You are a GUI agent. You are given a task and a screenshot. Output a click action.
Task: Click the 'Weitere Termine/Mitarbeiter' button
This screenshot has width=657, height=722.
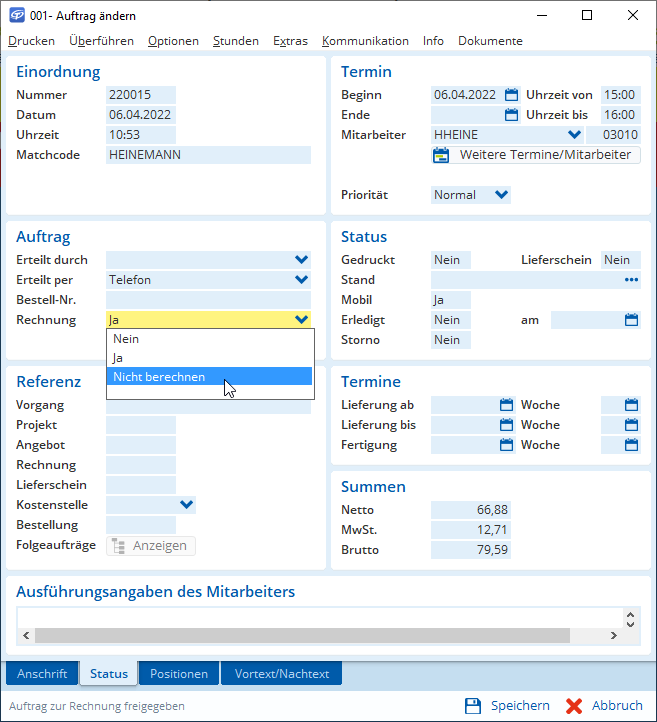pyautogui.click(x=536, y=155)
